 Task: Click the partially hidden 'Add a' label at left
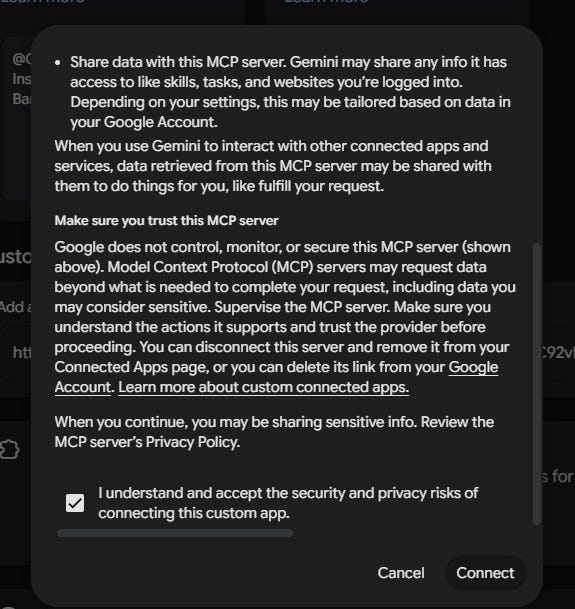pyautogui.click(x=16, y=307)
